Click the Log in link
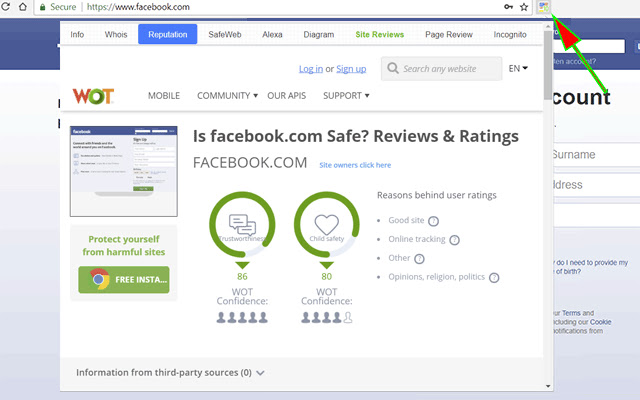Screen dimensions: 640x400 [x=311, y=69]
